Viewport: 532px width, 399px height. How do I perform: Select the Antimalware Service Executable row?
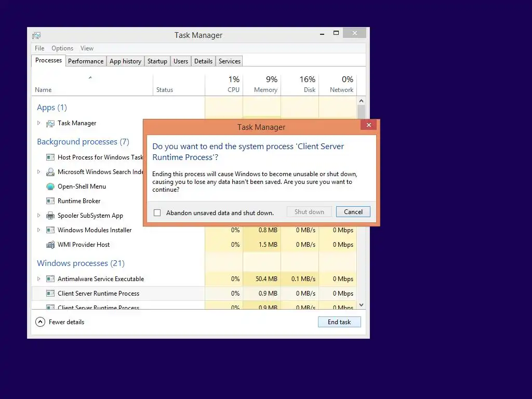click(194, 279)
